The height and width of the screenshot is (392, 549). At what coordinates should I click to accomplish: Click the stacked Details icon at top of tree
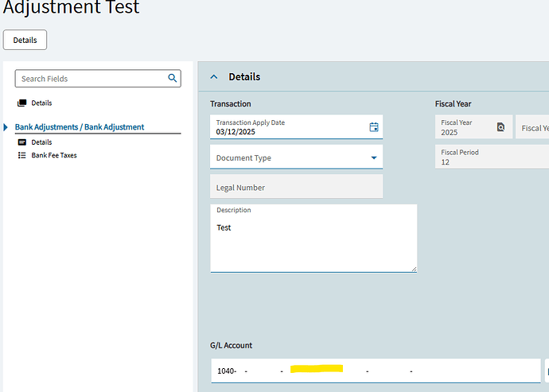coord(22,103)
